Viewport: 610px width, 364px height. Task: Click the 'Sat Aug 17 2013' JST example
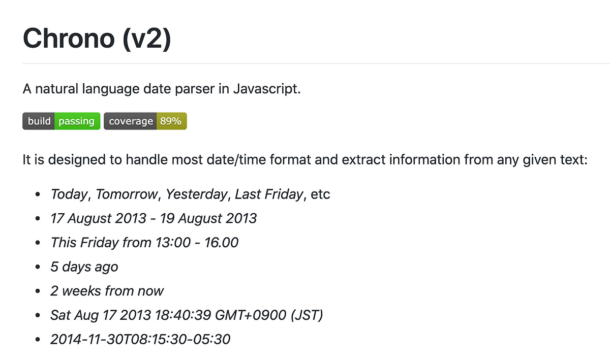[187, 315]
